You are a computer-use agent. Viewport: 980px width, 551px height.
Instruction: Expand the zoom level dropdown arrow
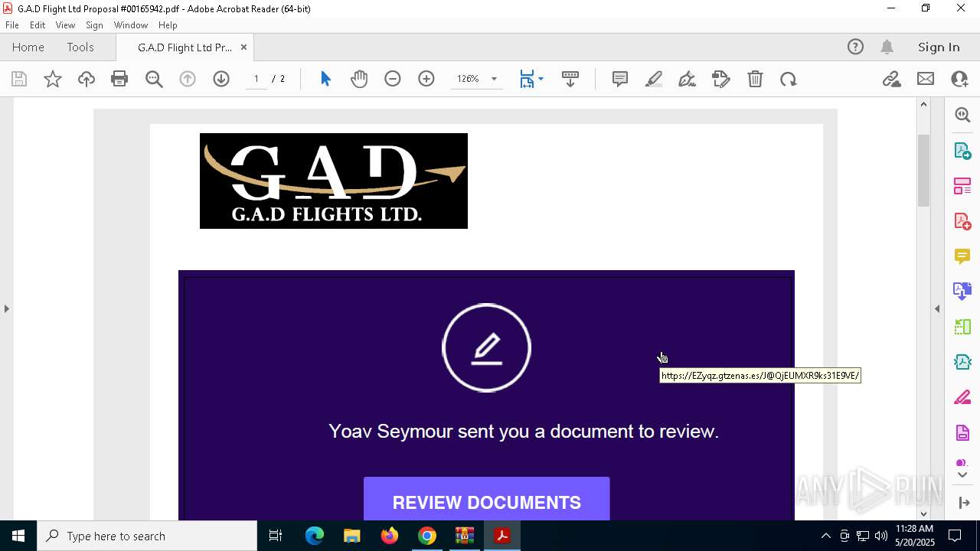494,79
